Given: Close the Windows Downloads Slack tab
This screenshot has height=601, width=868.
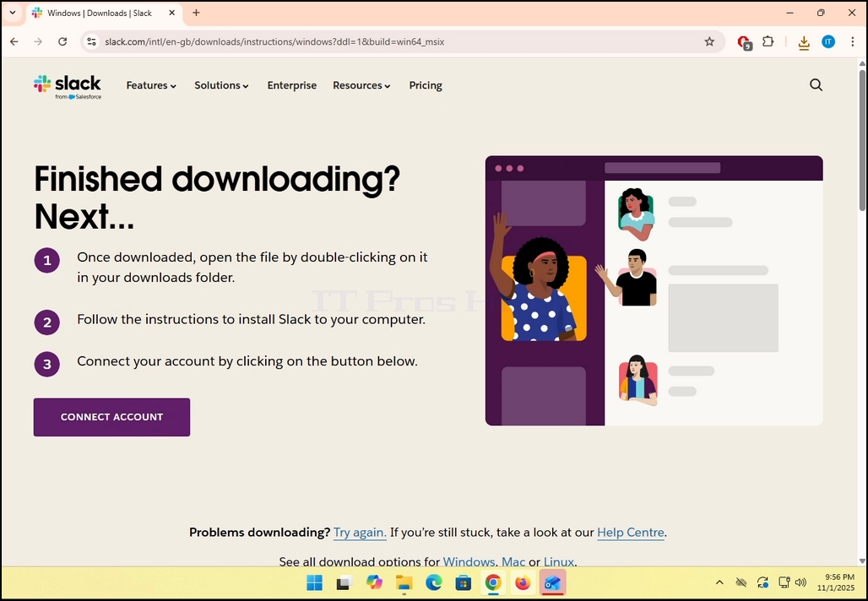Looking at the screenshot, I should [172, 13].
